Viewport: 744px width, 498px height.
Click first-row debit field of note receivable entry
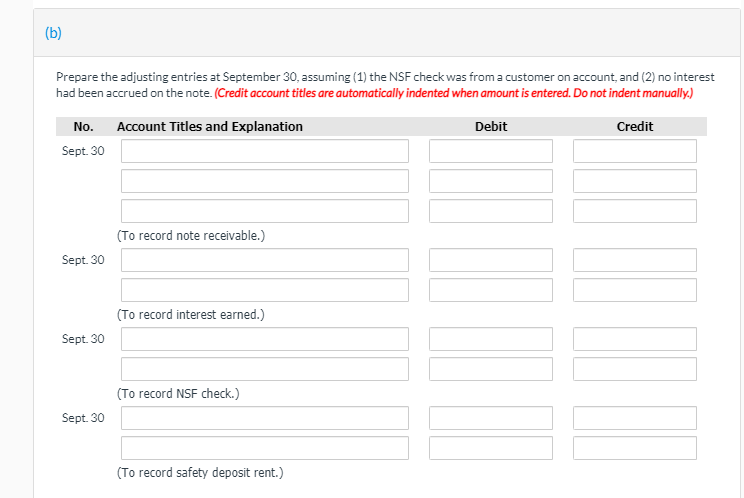(x=491, y=151)
